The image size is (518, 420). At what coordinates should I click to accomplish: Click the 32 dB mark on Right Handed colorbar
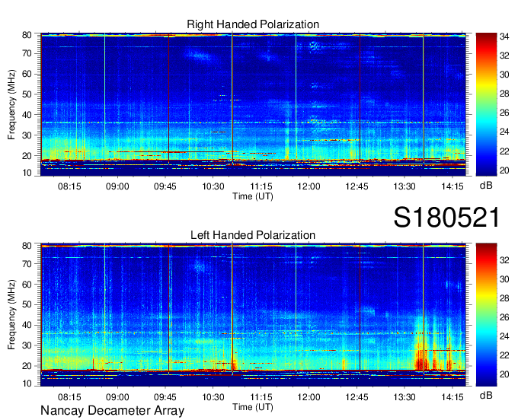[504, 56]
